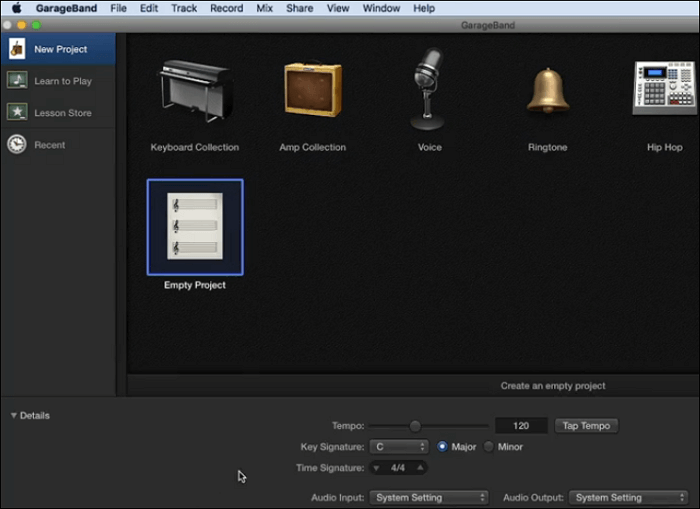This screenshot has width=700, height=509.
Task: Click the tempo value field showing 120
Action: (x=521, y=426)
